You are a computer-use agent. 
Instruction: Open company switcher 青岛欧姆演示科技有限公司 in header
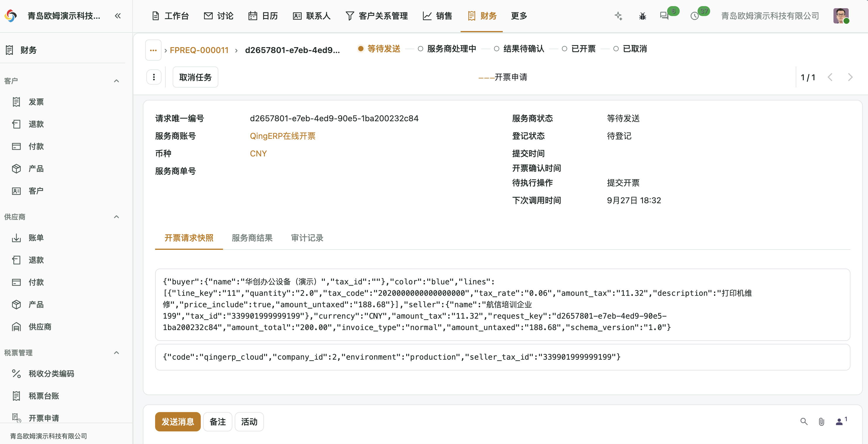(770, 16)
